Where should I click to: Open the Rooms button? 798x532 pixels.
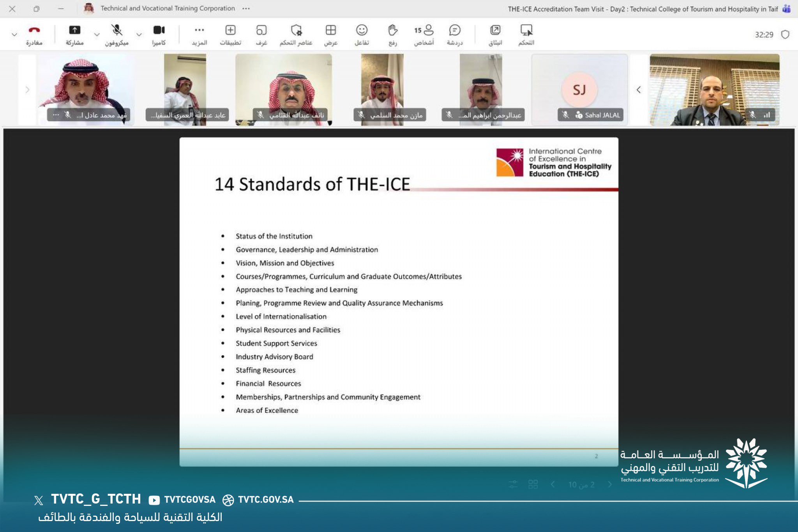261,35
